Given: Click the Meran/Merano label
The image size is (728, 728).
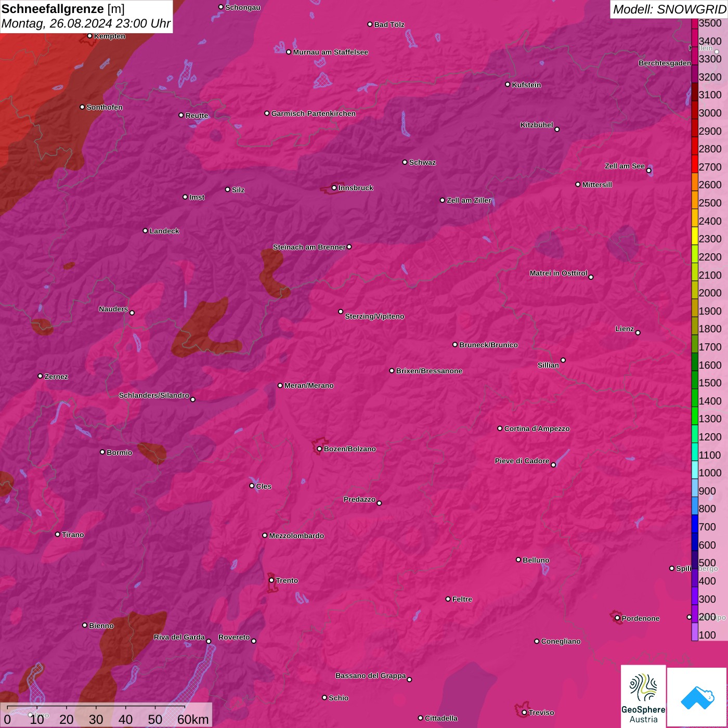Looking at the screenshot, I should (309, 385).
